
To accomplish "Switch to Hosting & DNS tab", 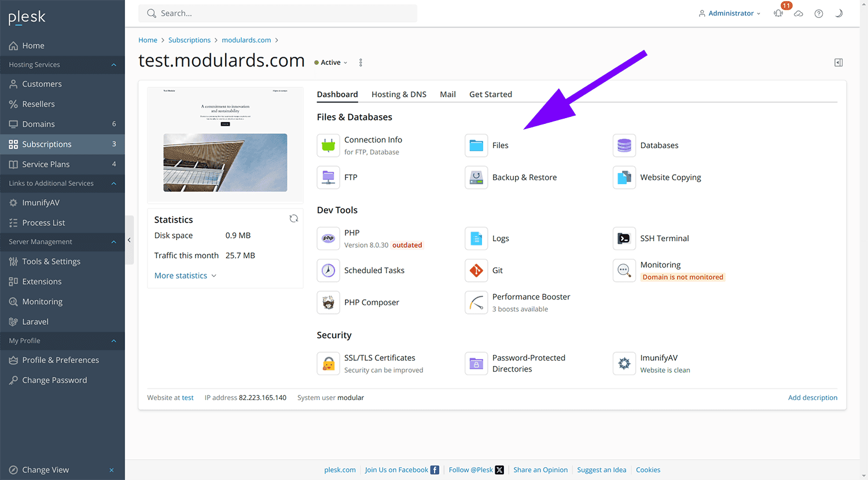I will coord(399,94).
